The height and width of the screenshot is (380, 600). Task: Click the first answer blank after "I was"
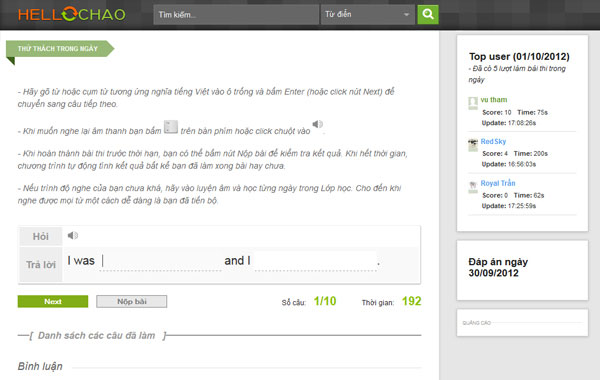160,261
